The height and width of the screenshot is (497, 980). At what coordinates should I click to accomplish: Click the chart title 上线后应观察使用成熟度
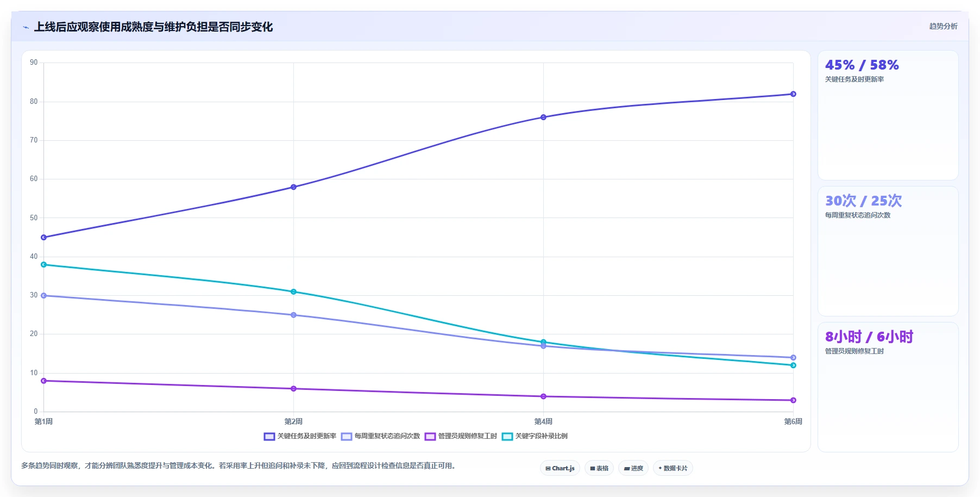tap(153, 27)
